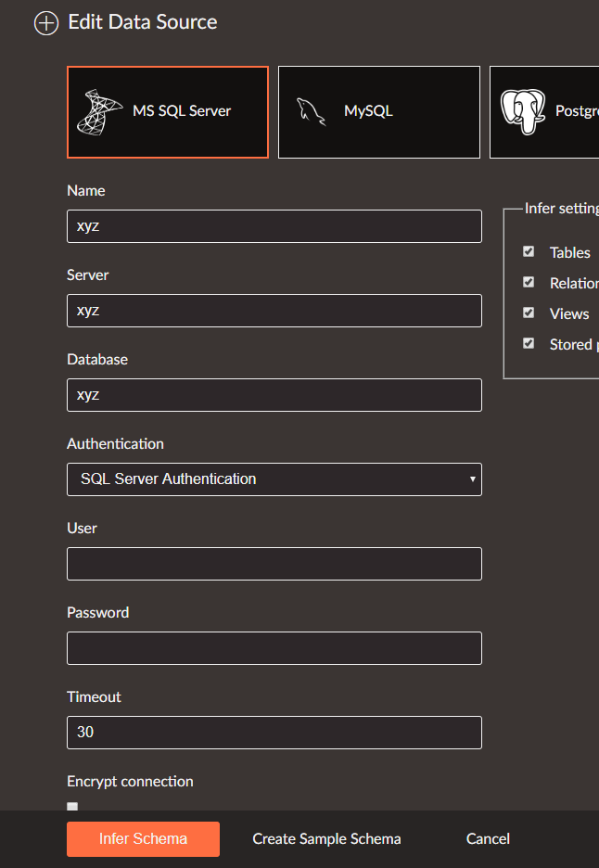599x868 pixels.
Task: Click Create Sample Schema
Action: click(x=326, y=838)
